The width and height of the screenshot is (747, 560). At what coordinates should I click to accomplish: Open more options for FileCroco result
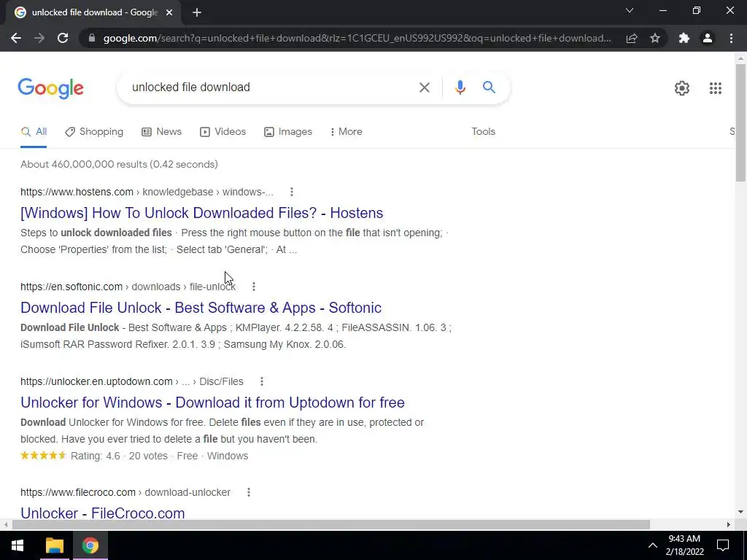248,492
